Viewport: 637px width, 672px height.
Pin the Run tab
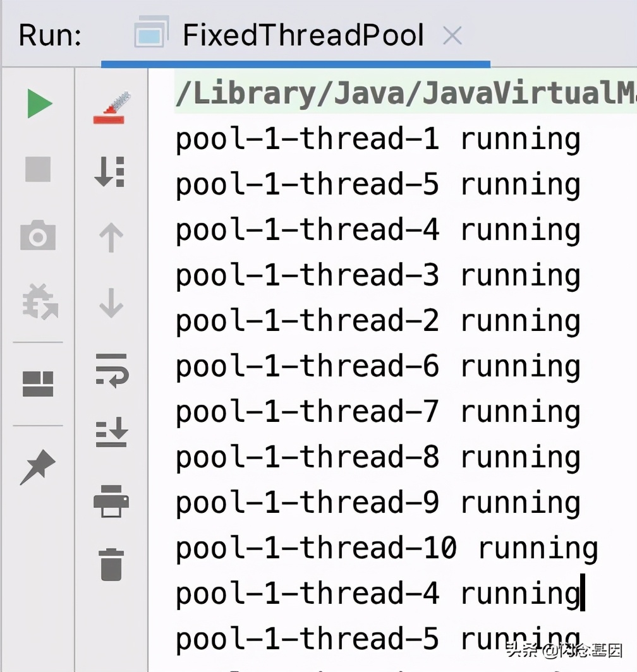click(x=38, y=467)
